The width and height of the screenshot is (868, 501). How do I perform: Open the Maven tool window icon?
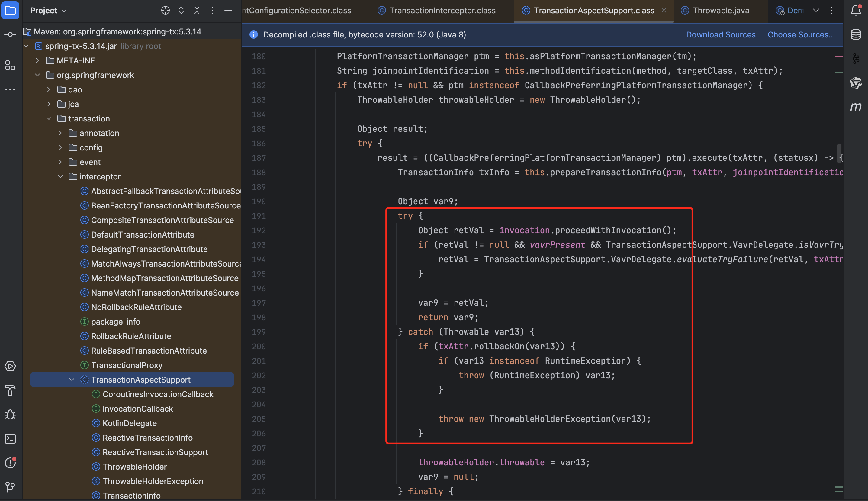point(856,107)
